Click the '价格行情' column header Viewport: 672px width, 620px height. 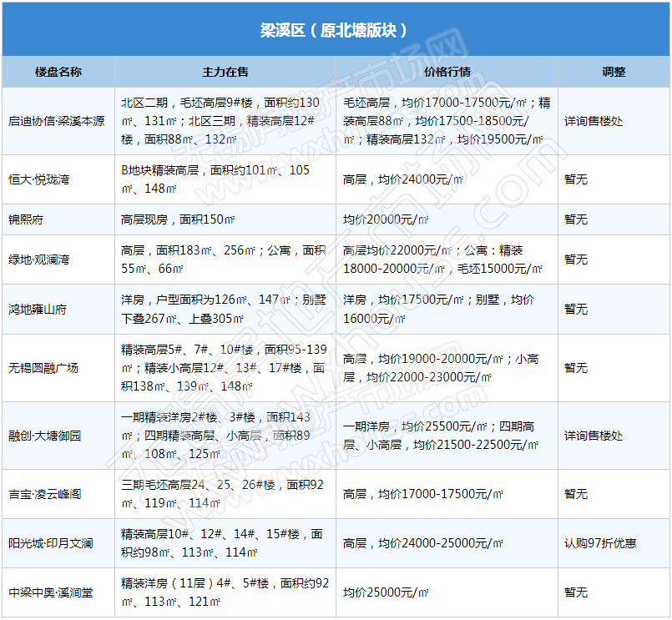coord(447,72)
